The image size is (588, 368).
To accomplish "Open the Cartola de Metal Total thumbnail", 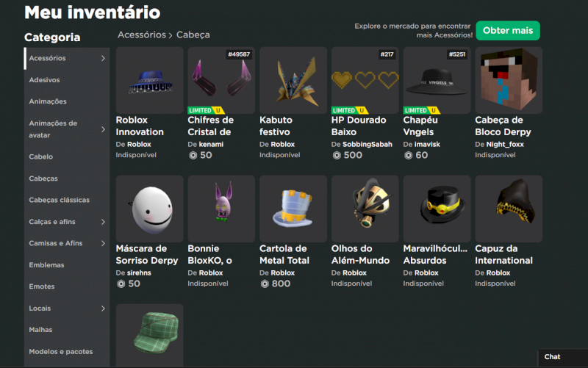I will [293, 209].
